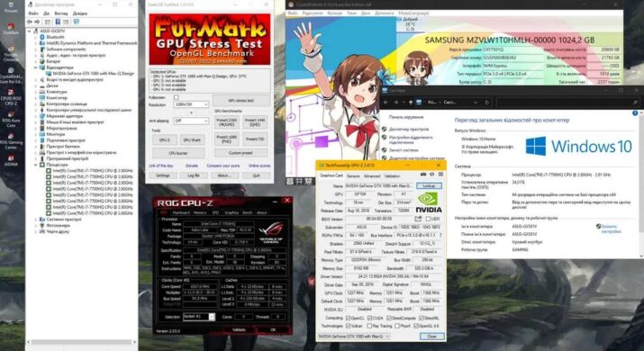Click Windows 10 logo in System window
This screenshot has width=644, height=351.
578,146
